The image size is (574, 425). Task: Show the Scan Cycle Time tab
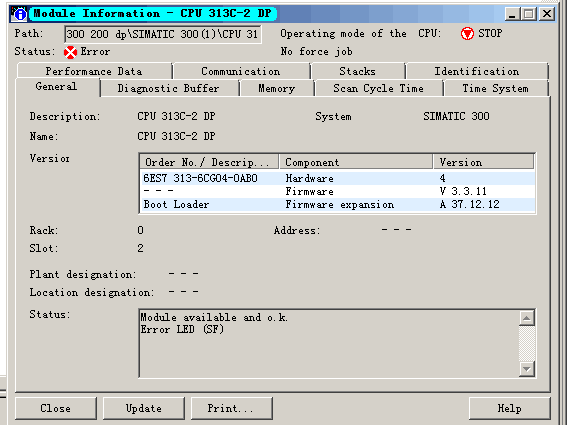(379, 89)
